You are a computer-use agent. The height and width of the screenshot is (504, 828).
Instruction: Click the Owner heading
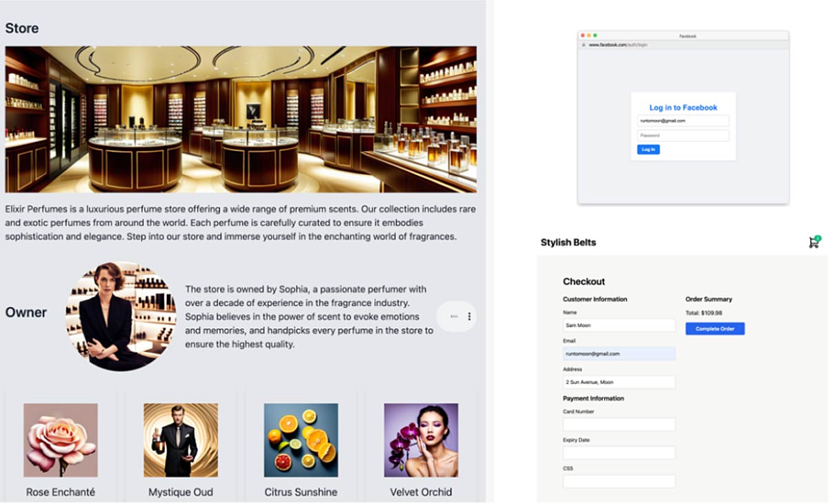click(x=26, y=312)
